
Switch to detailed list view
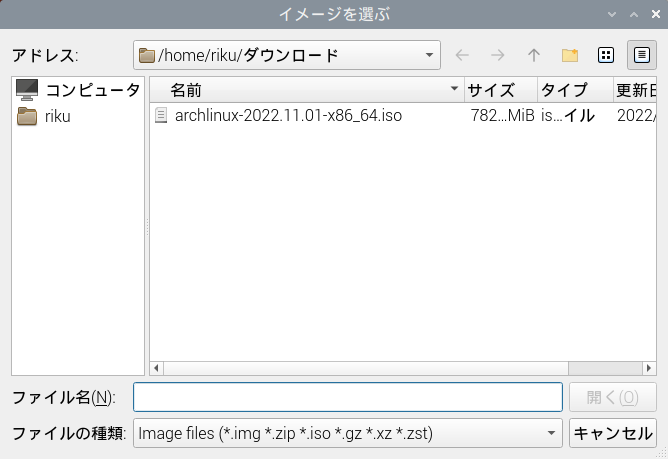[x=642, y=55]
